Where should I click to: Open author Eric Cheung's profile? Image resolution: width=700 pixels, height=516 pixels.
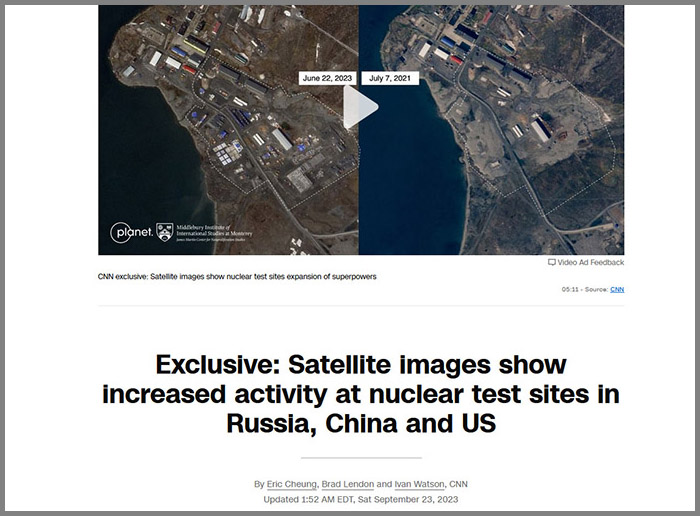tap(292, 484)
